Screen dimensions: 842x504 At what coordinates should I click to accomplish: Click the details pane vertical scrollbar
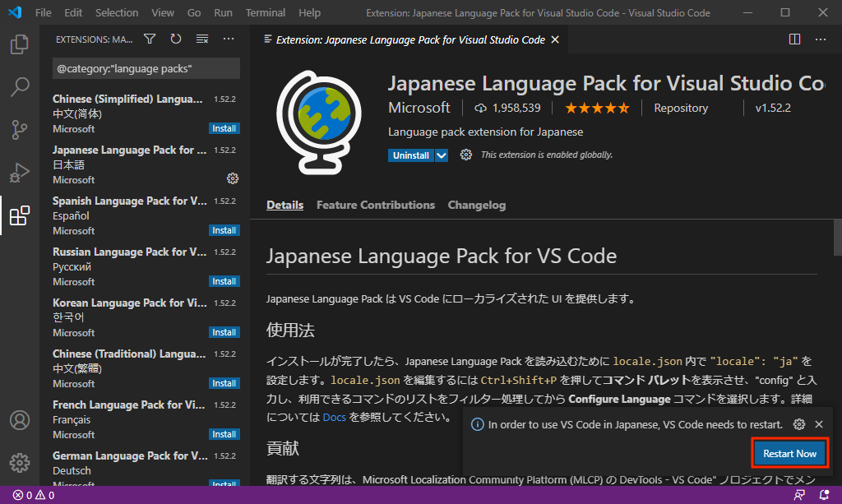click(x=837, y=238)
